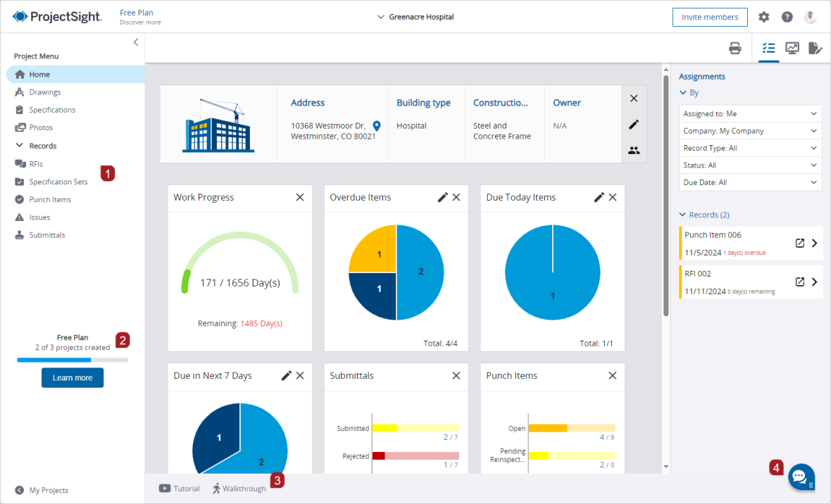
Task: Open the Record Type: All dropdown
Action: coord(750,149)
